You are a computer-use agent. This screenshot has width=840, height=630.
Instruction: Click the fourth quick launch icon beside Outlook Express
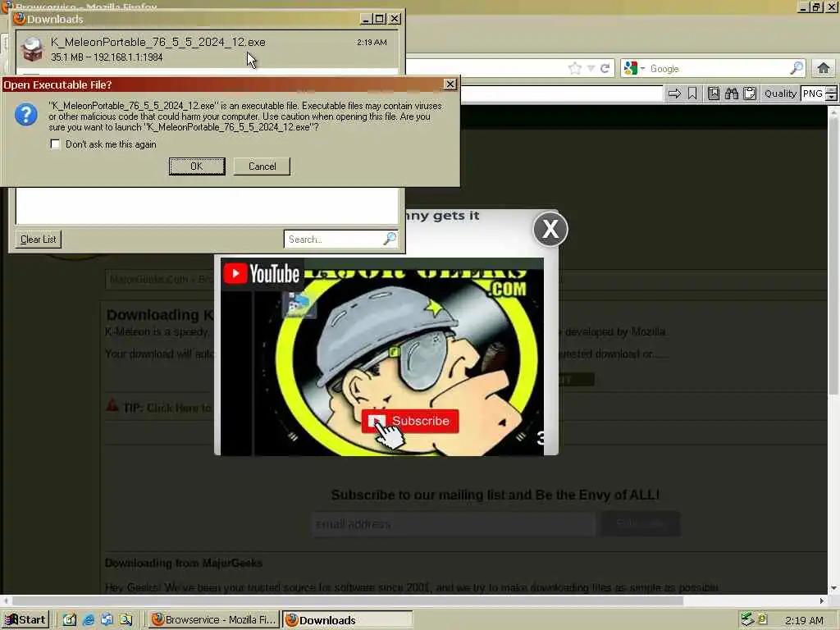point(126,620)
